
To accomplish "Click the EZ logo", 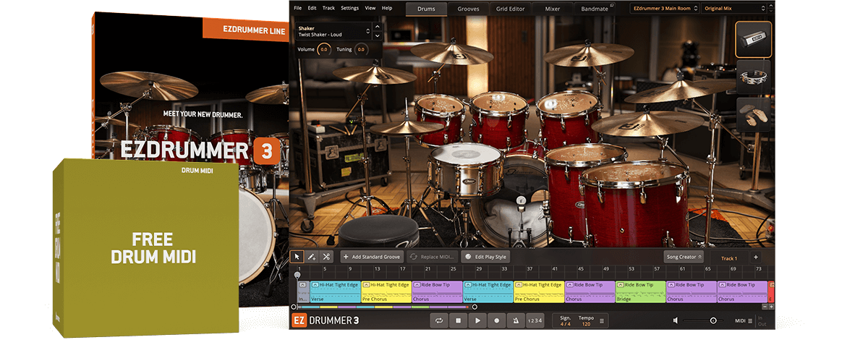I will pos(299,320).
